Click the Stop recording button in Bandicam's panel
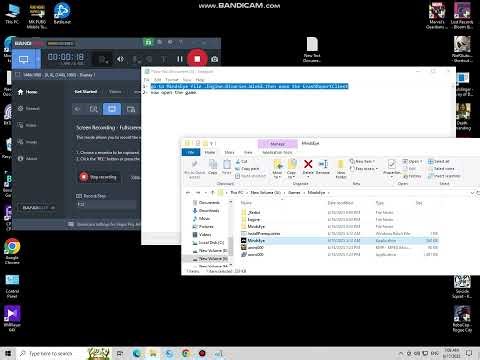 (99, 177)
